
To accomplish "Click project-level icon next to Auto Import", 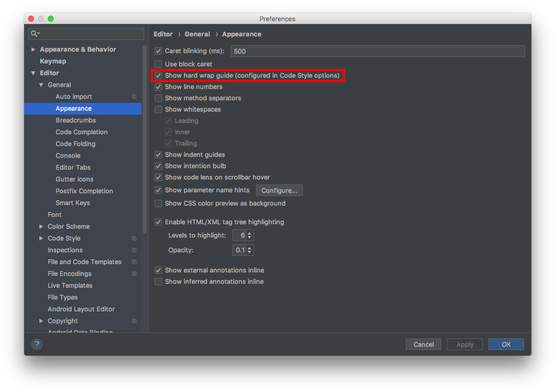I will point(134,97).
